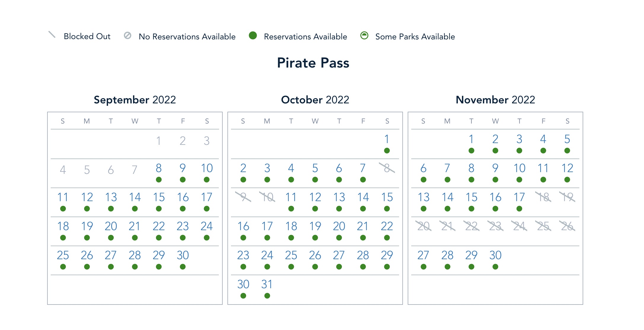The image size is (644, 330).
Task: Click the November 2022 month title
Action: (x=495, y=100)
